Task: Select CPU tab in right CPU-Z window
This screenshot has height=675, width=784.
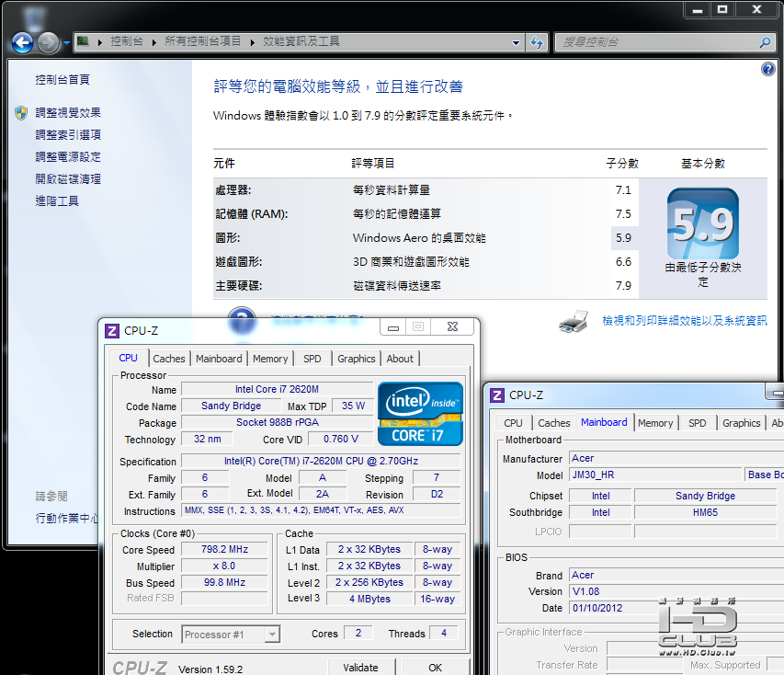Action: coord(514,423)
